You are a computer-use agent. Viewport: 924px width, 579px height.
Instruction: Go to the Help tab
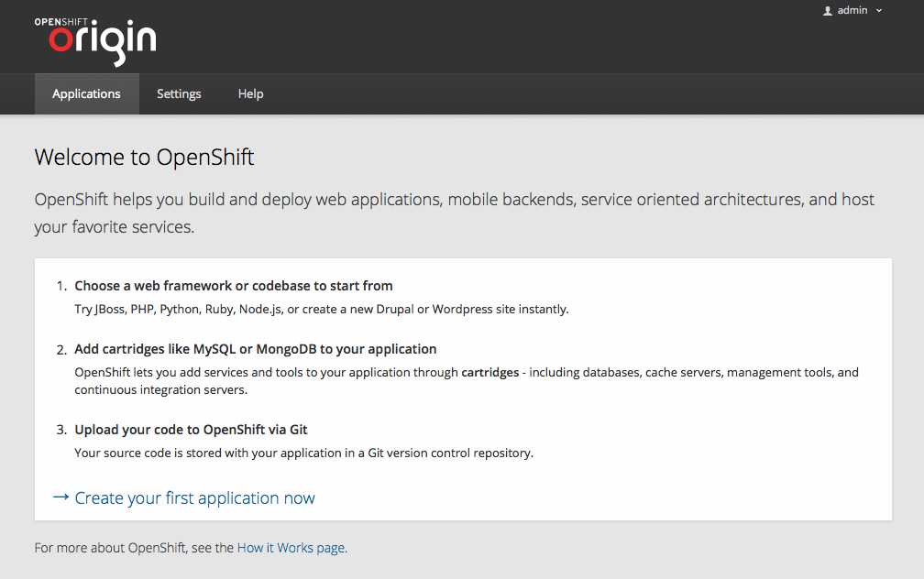(x=250, y=93)
